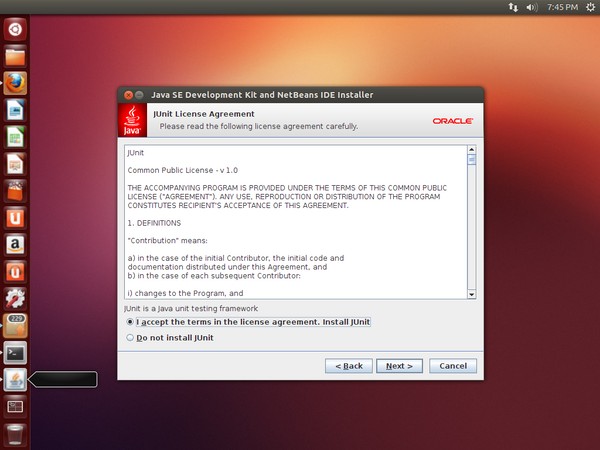Click the '1. DEFINITIONS' heading in license

pyautogui.click(x=154, y=223)
